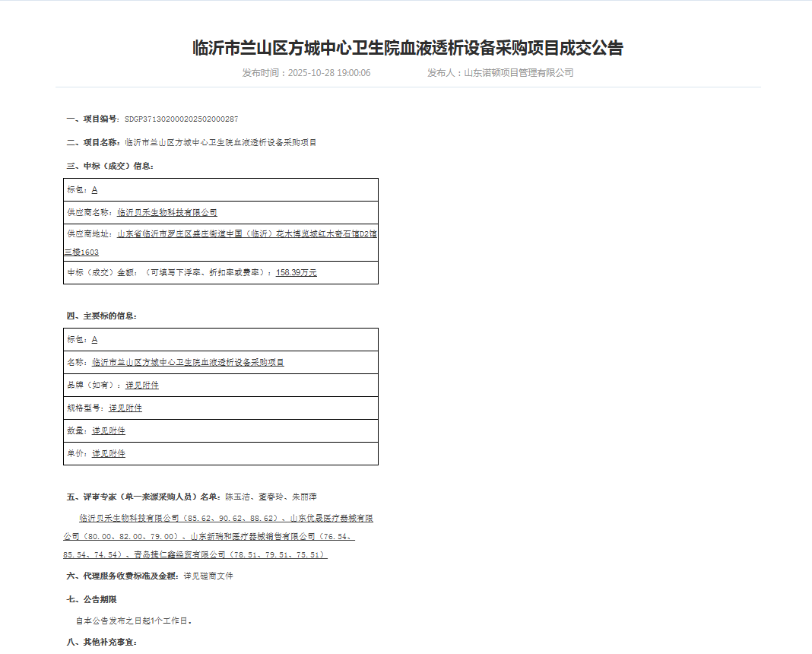This screenshot has width=812, height=654.
Task: Click the 山东优晟医疗器械有限公司 score entry
Action: [331, 519]
